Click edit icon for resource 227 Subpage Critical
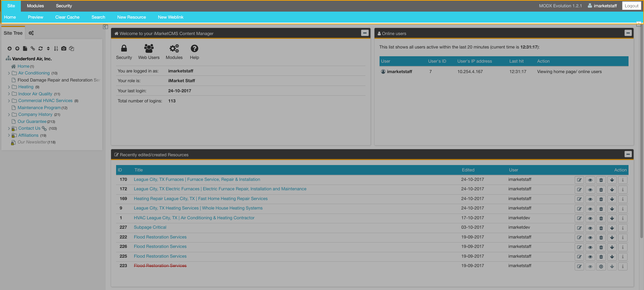Viewport: 644px width, 290px height. pos(579,228)
